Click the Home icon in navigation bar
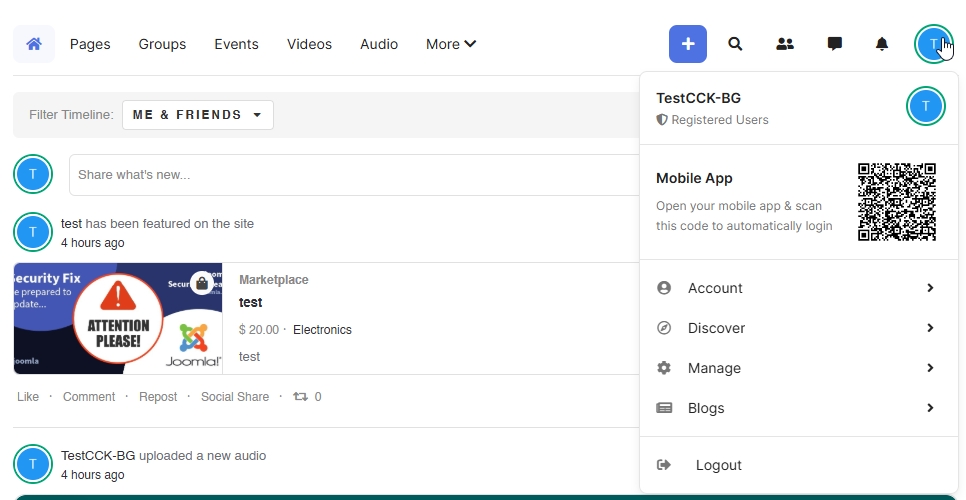The image size is (966, 500). (x=34, y=44)
